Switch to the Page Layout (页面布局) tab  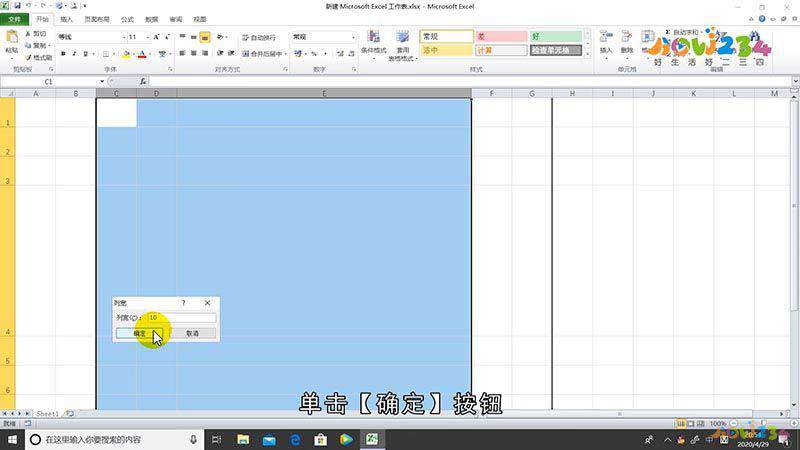tap(96, 19)
